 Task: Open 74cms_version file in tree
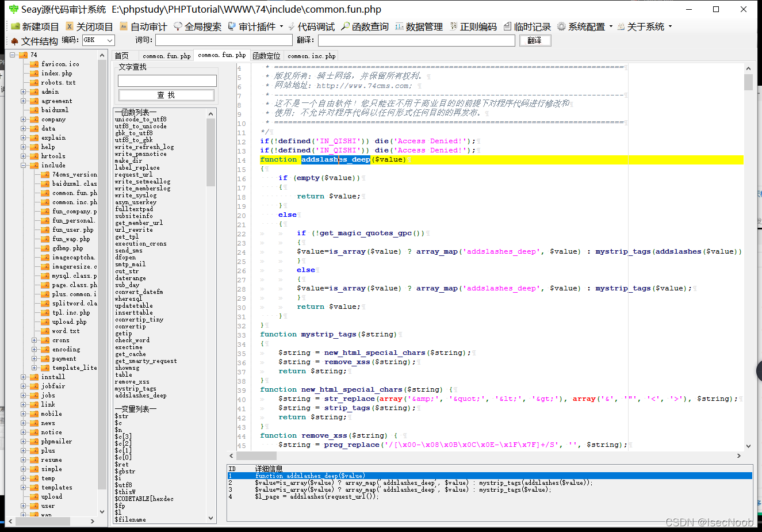(75, 175)
